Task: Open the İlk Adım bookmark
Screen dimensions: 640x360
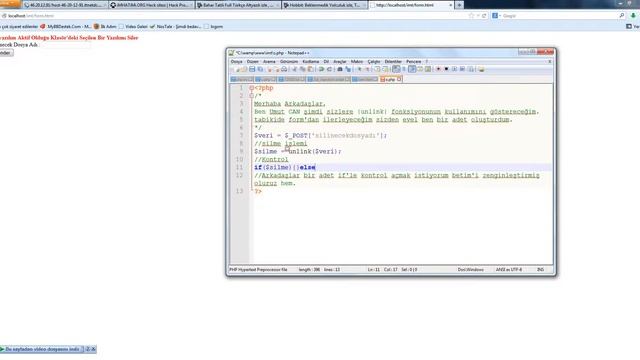Action: tap(105, 27)
